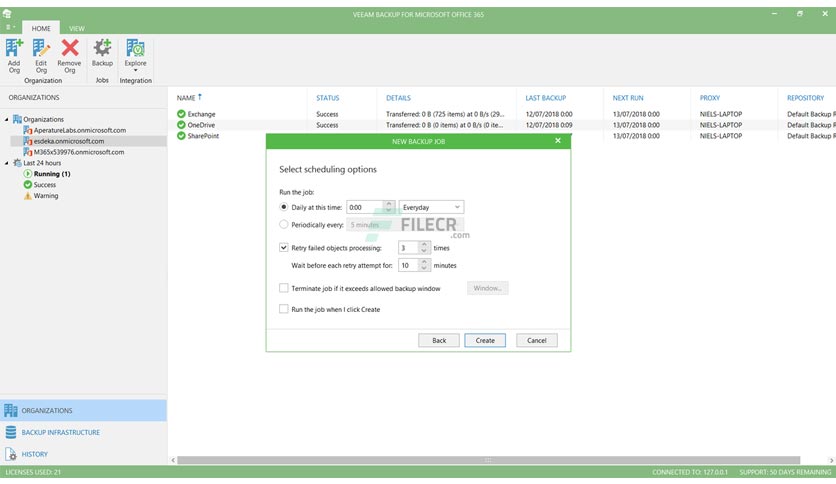Click OneDrive last backup 12/07/2018 0:09
The height and width of the screenshot is (484, 836).
tap(549, 125)
